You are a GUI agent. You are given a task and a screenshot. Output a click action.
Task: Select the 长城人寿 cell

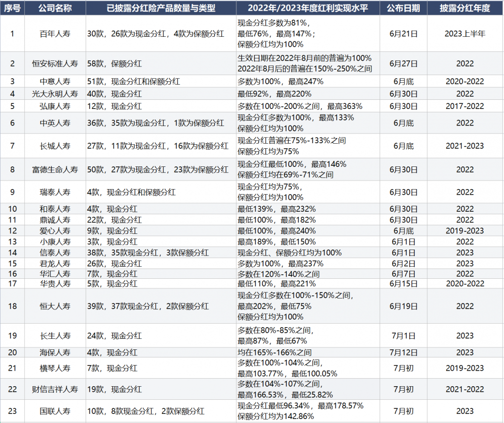tap(55, 146)
